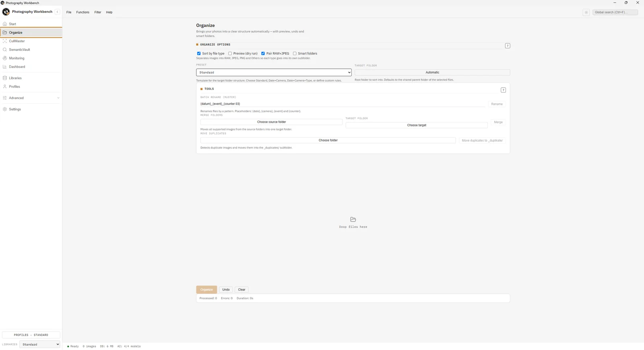Viewport: 644px width, 350px height.
Task: Click the Dashboard chart icon
Action: (5, 67)
